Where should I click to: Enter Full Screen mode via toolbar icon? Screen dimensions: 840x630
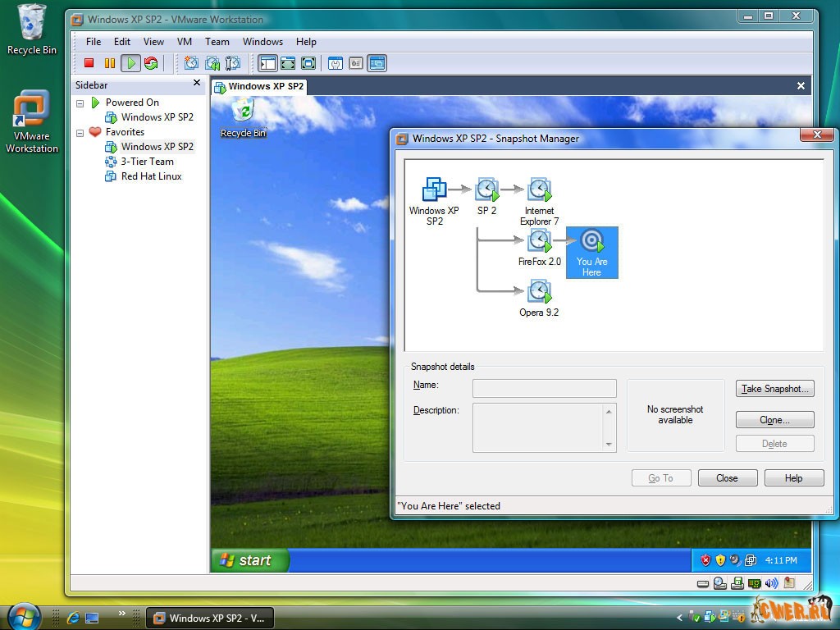click(288, 63)
